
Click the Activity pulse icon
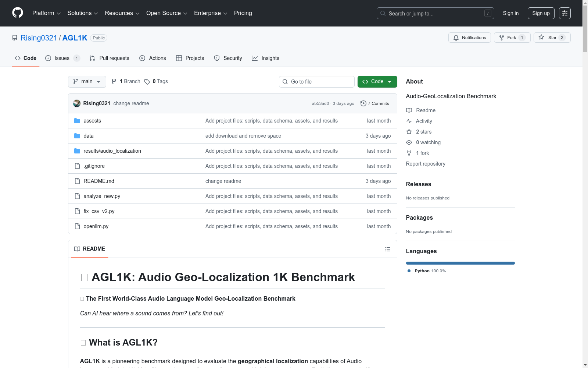(x=409, y=121)
